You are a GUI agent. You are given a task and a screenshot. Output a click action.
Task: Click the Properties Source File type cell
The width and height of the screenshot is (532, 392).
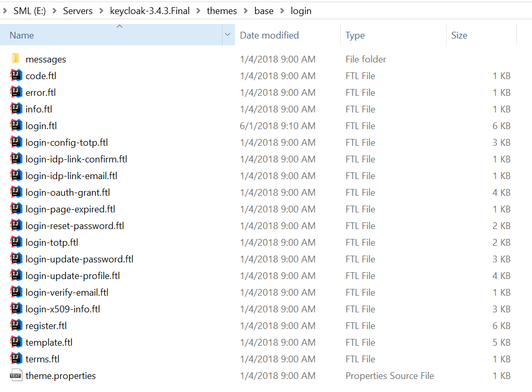[390, 375]
